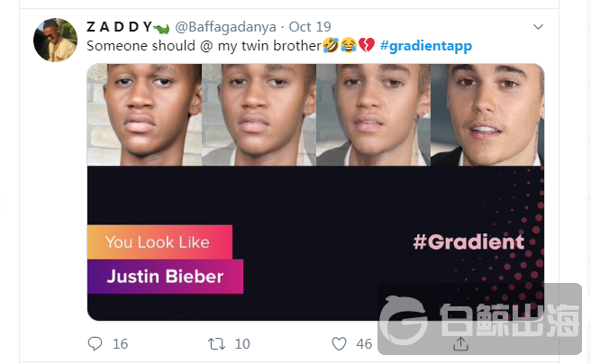Viewport: 591px width, 364px height.
Task: Click the You Look Like gradient banner
Action: pos(159,241)
